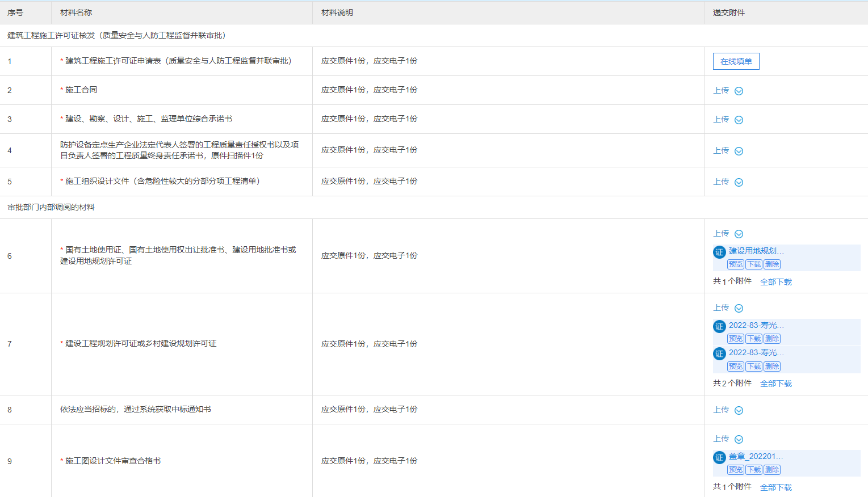This screenshot has width=868, height=497.
Task: Click the 递交附件 column header
Action: pos(729,12)
